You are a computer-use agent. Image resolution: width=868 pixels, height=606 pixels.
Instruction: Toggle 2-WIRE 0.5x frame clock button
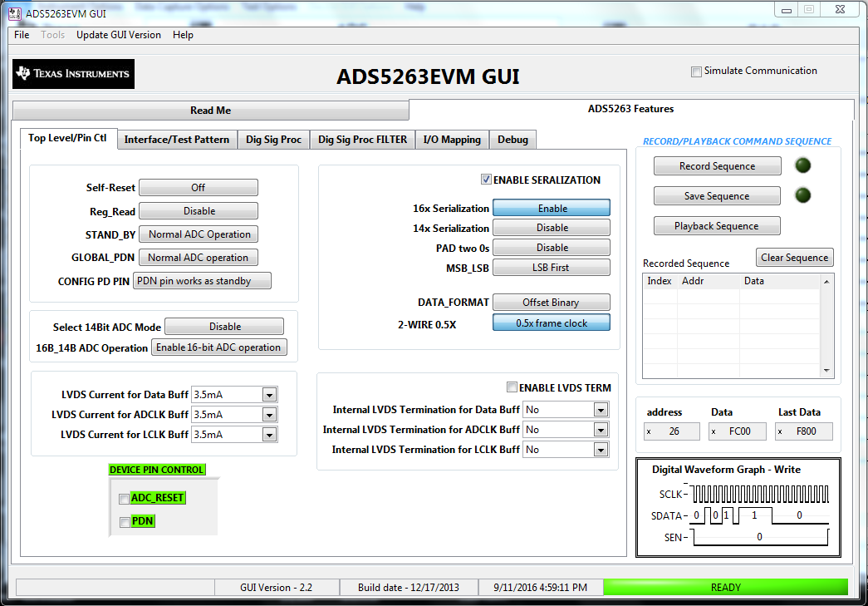click(x=552, y=323)
